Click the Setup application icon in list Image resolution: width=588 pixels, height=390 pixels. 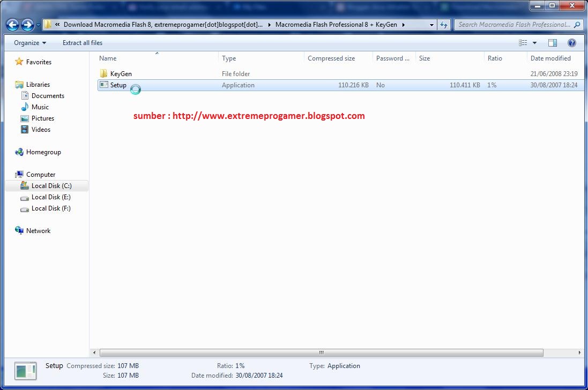pos(104,85)
